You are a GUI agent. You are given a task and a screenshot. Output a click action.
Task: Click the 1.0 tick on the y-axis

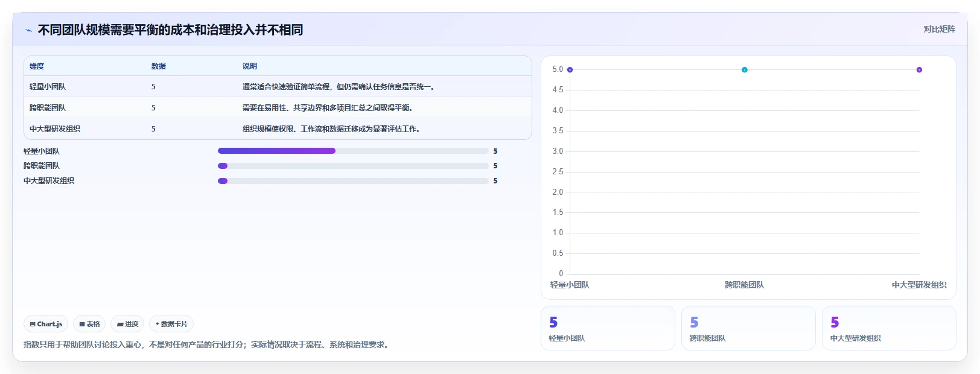click(x=558, y=233)
